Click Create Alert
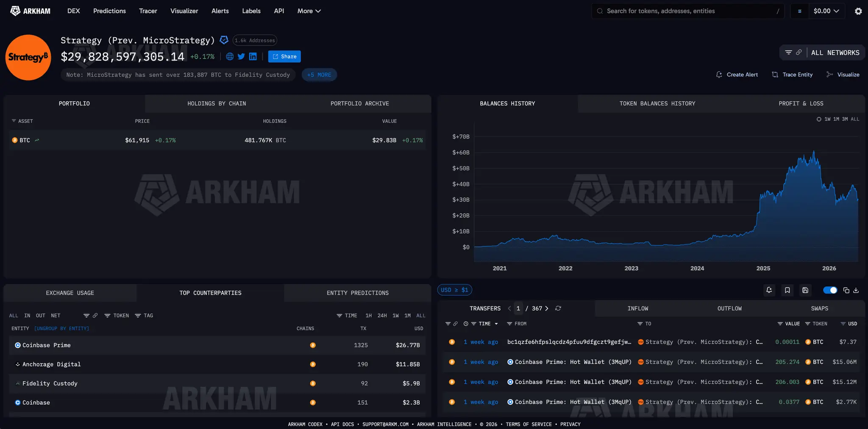Image resolution: width=868 pixels, height=429 pixels. click(737, 75)
